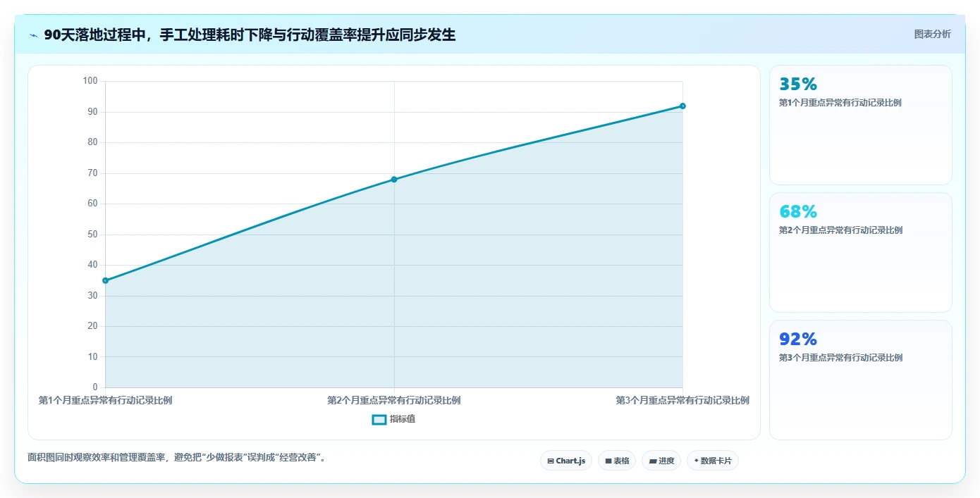Click the chart title starting with 90天落地过程中

250,35
